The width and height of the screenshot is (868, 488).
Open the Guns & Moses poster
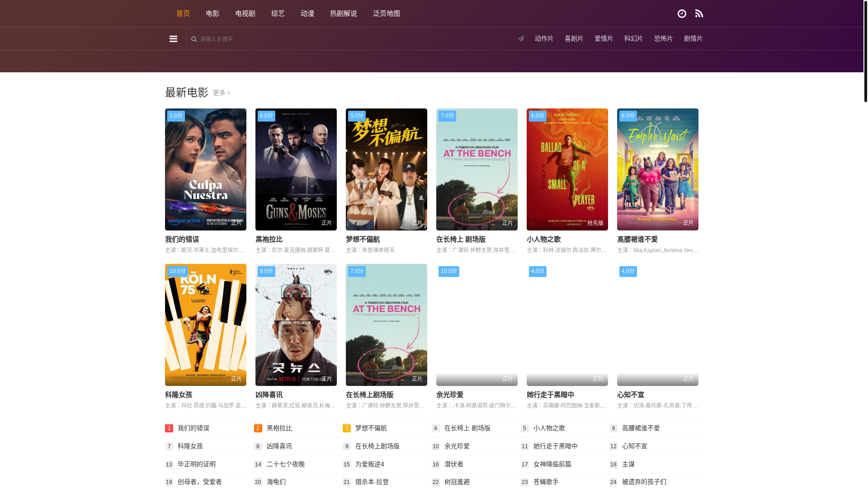point(296,169)
